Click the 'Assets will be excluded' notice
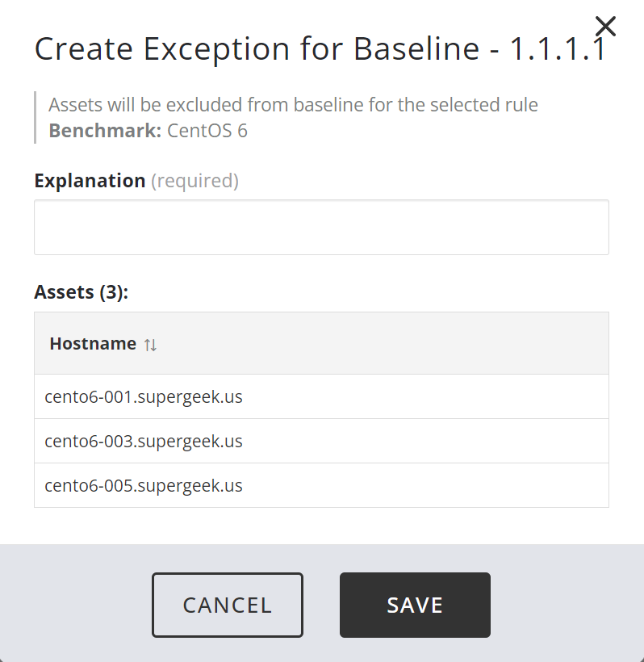The image size is (644, 662). point(293,105)
